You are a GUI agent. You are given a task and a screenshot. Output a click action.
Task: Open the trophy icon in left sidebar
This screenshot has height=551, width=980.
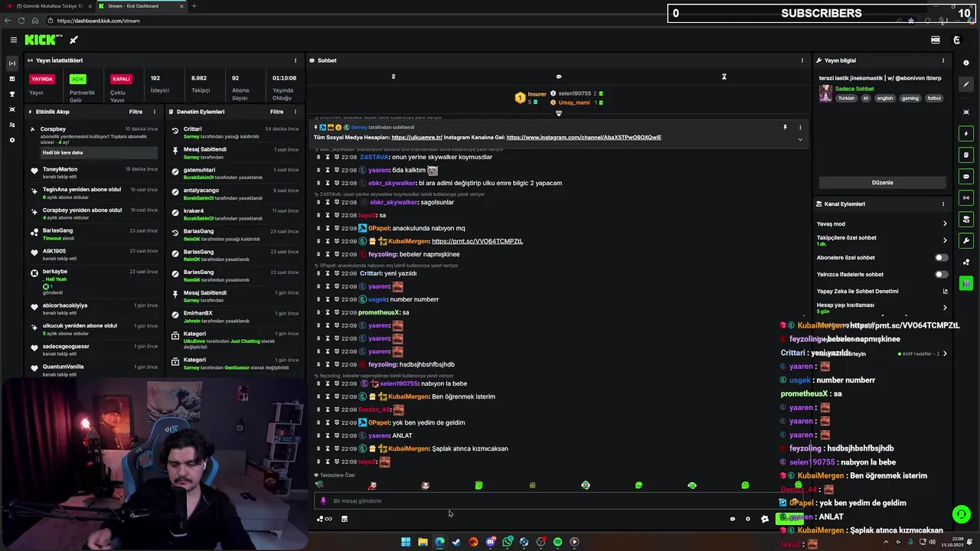11,94
